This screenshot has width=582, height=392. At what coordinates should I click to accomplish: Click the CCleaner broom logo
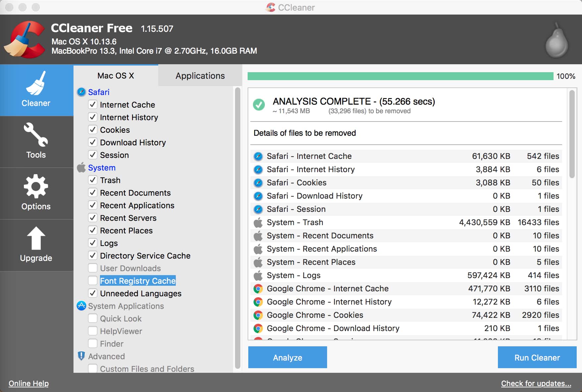25,40
